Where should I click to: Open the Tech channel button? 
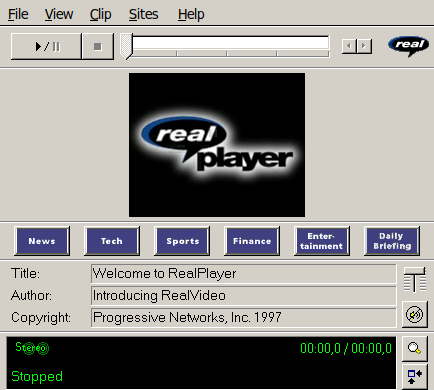[112, 241]
